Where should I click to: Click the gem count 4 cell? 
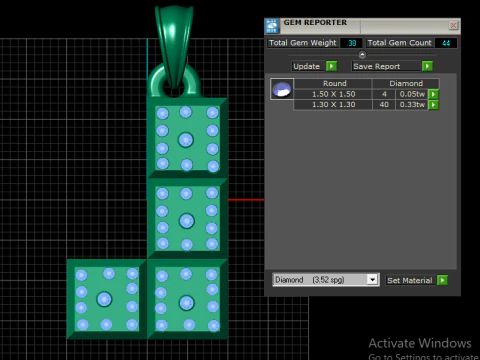pyautogui.click(x=384, y=94)
